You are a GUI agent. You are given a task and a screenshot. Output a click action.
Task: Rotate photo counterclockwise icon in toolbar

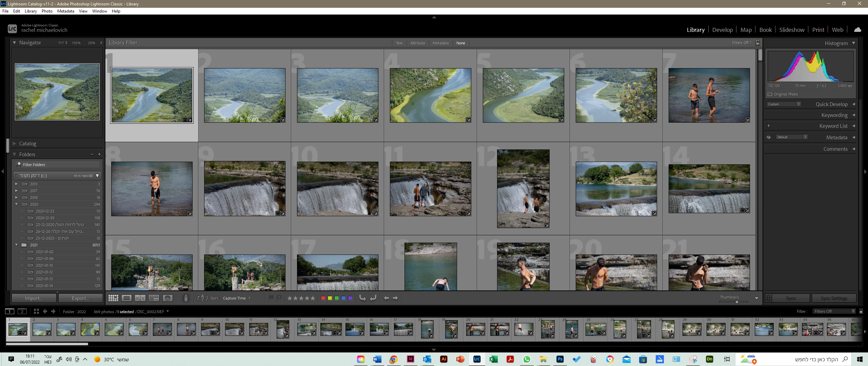tap(362, 298)
